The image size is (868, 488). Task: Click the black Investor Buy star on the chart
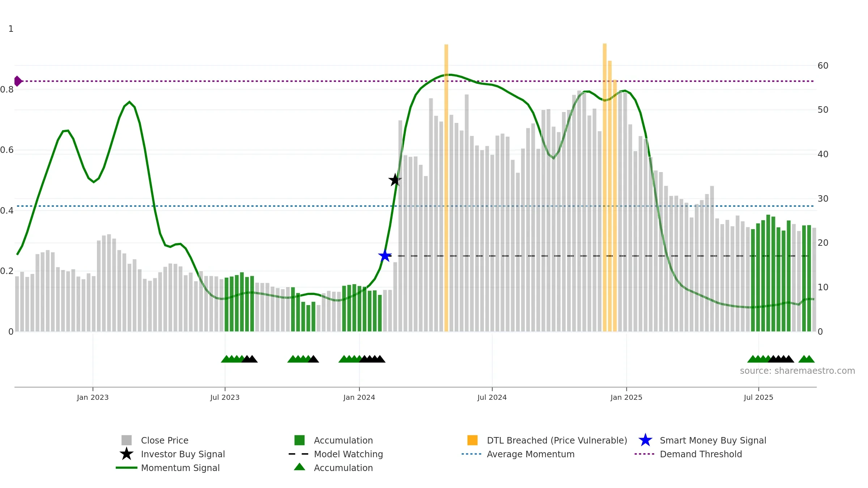[x=395, y=180]
